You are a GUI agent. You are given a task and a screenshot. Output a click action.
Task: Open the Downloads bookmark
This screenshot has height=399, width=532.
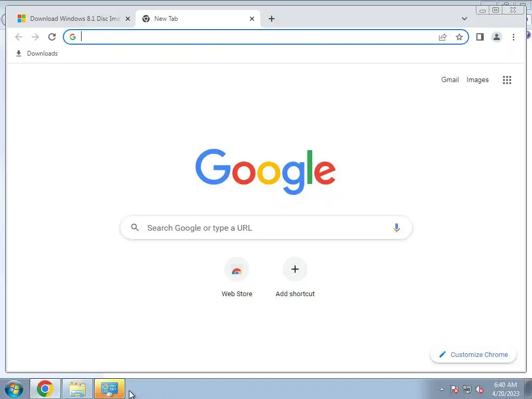[x=37, y=54]
